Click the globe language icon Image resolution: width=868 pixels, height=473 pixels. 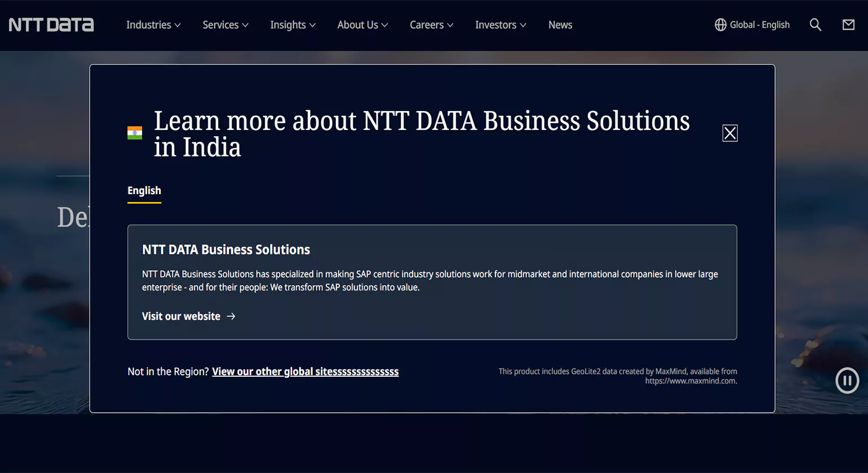[x=720, y=25]
